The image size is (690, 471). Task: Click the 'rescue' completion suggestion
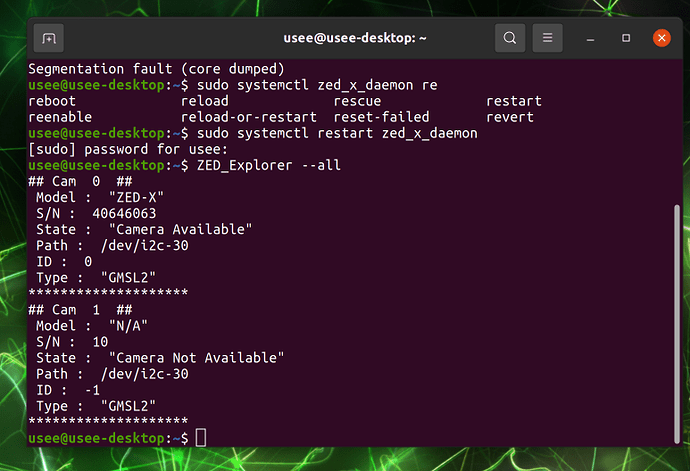tap(357, 101)
